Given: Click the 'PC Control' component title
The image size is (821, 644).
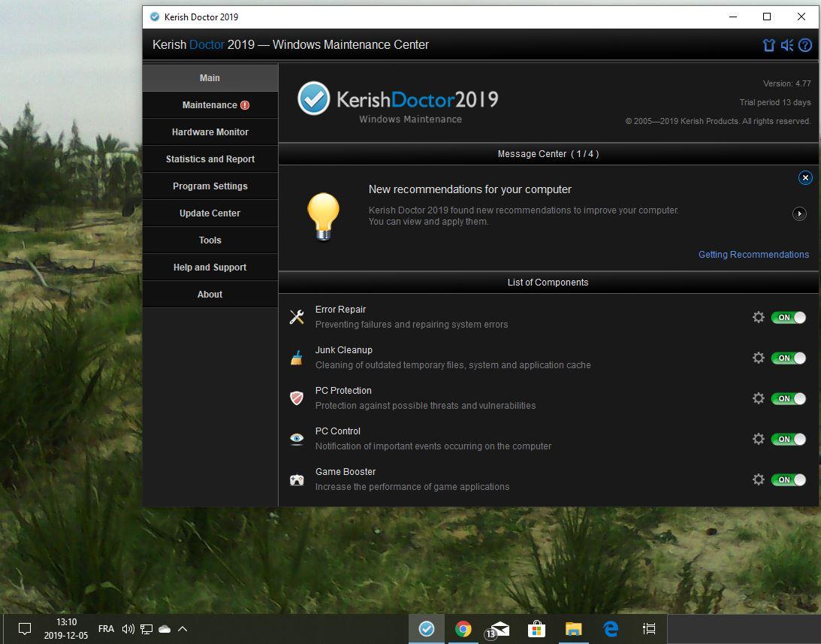Looking at the screenshot, I should tap(338, 431).
